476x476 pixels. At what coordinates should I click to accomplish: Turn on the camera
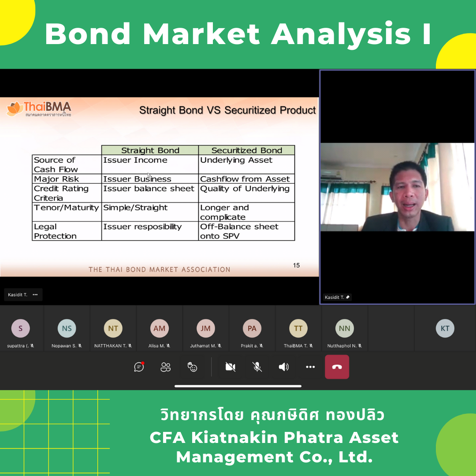tap(230, 367)
